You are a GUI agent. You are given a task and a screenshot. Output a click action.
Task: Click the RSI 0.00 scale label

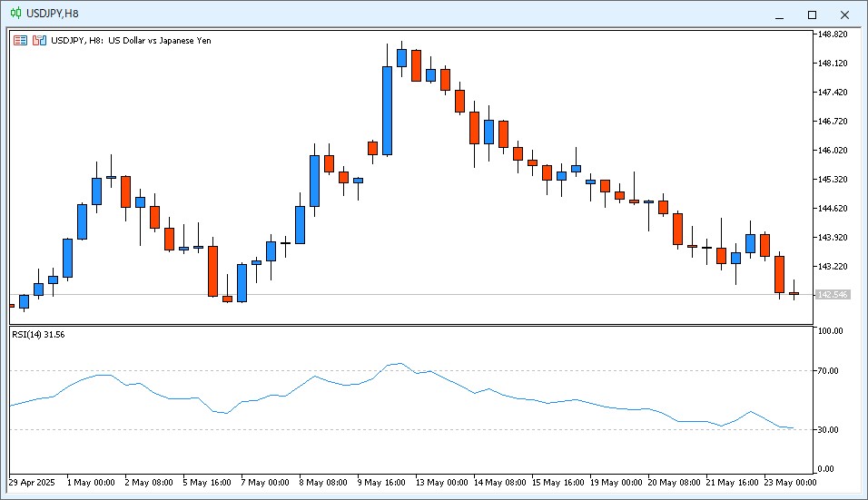pos(826,469)
